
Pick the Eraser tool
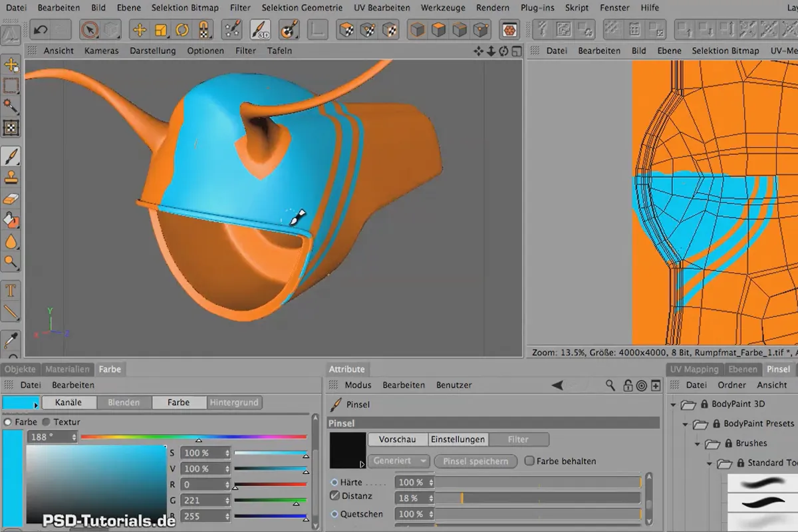coord(11,199)
